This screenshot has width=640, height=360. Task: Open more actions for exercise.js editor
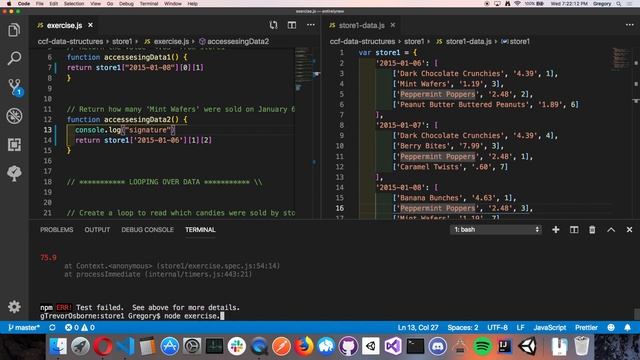click(311, 25)
